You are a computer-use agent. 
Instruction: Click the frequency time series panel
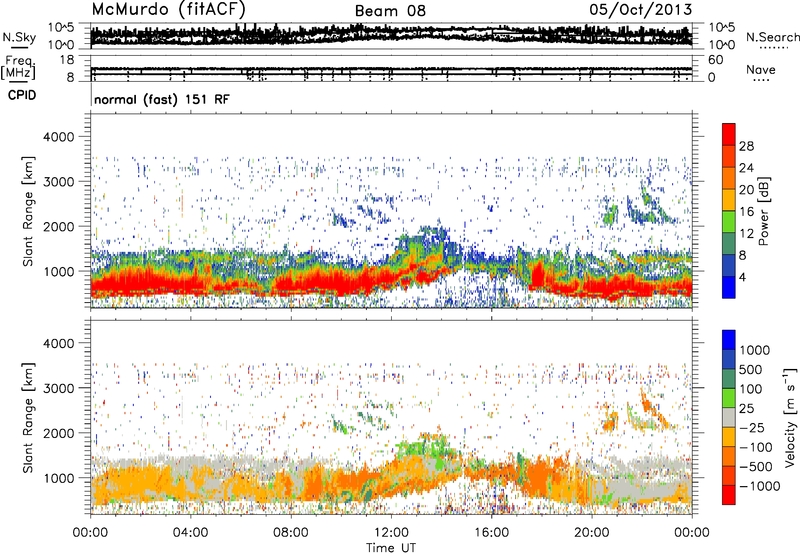tap(391, 68)
